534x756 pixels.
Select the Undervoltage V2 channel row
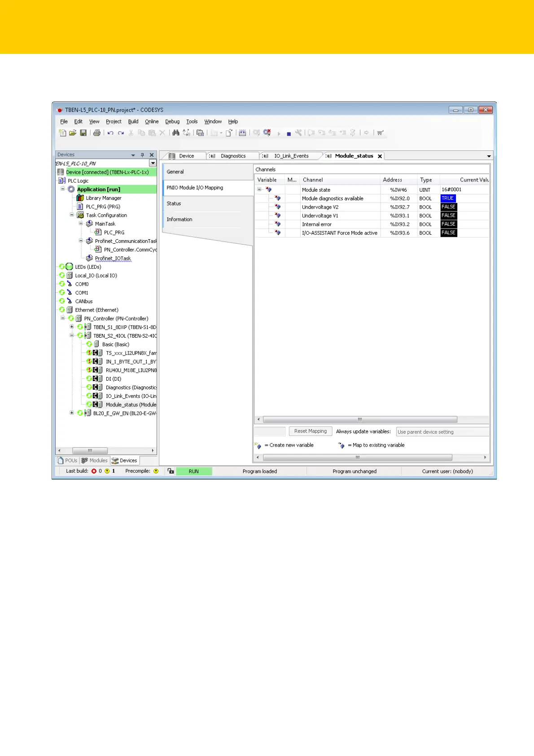(x=372, y=207)
